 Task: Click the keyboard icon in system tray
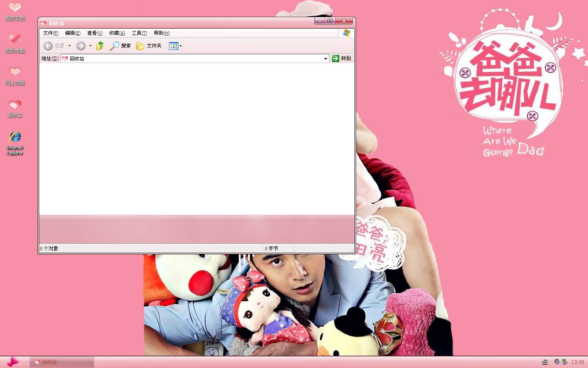click(x=545, y=362)
